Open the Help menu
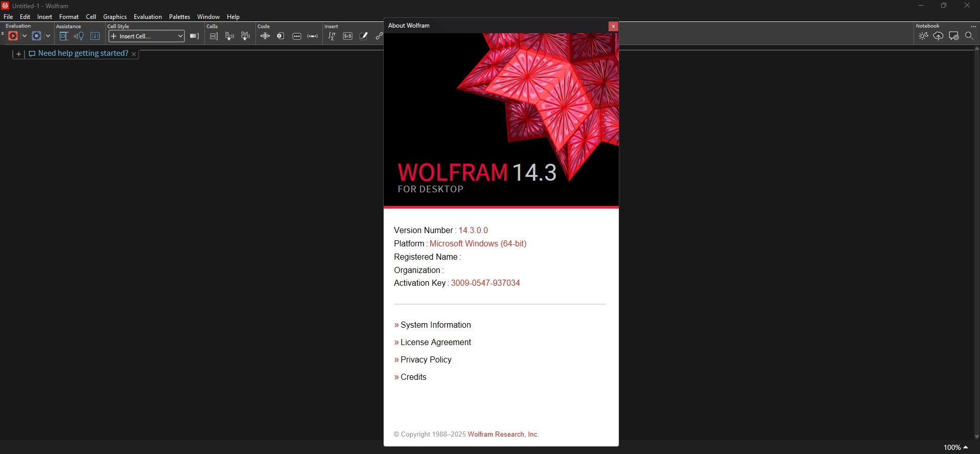 tap(234, 17)
